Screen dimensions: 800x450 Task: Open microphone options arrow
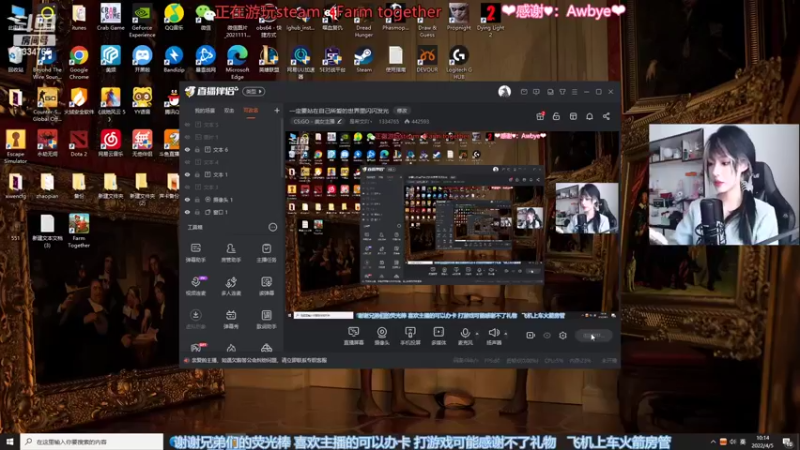click(x=477, y=334)
